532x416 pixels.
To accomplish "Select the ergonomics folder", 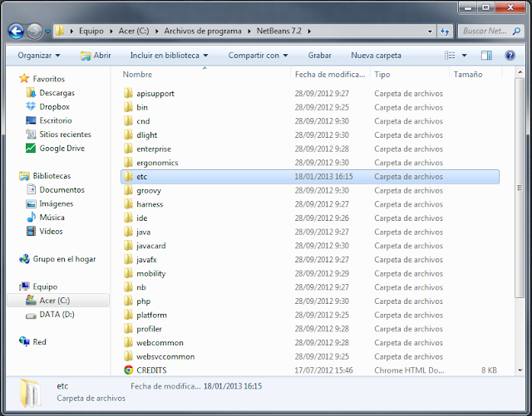I will pyautogui.click(x=157, y=163).
